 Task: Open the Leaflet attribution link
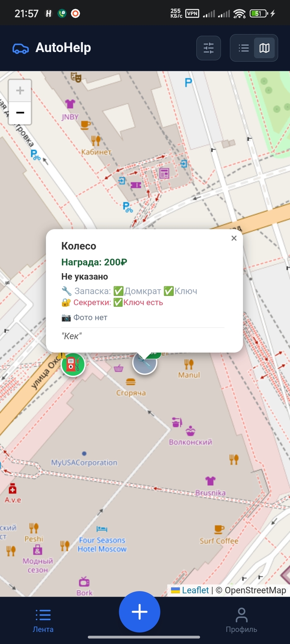tap(195, 590)
